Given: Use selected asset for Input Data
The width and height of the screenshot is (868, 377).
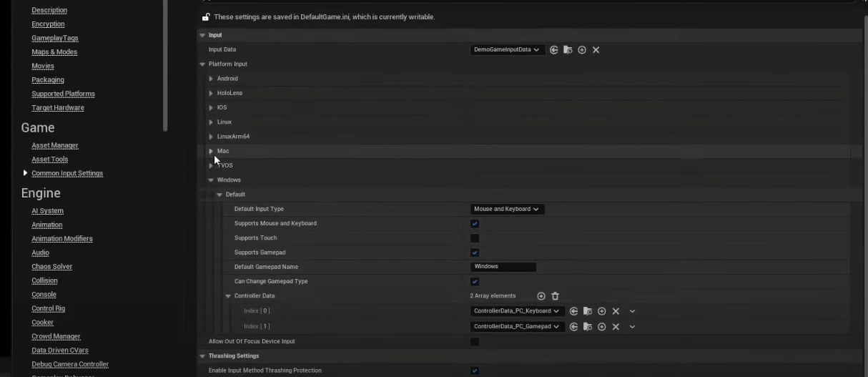Looking at the screenshot, I should pyautogui.click(x=554, y=50).
